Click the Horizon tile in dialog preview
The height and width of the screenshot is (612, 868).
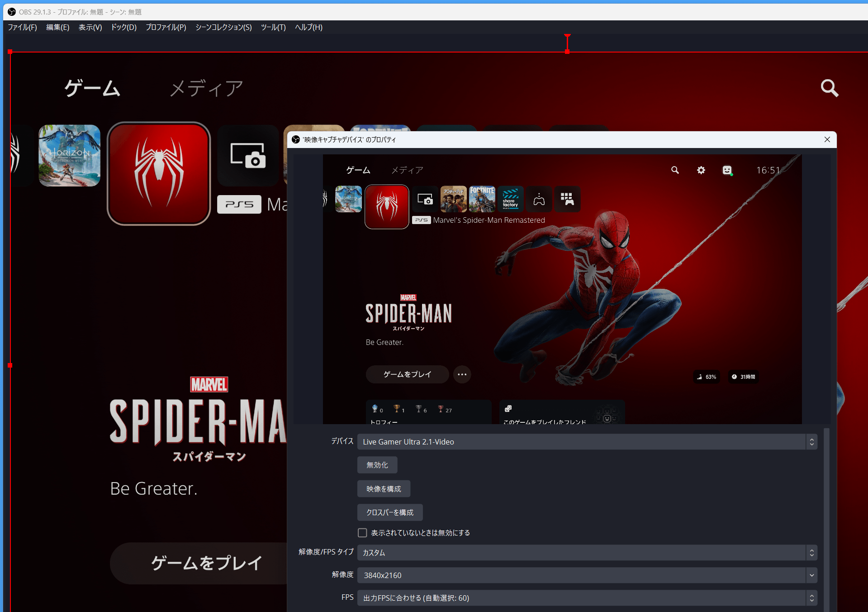tap(348, 199)
